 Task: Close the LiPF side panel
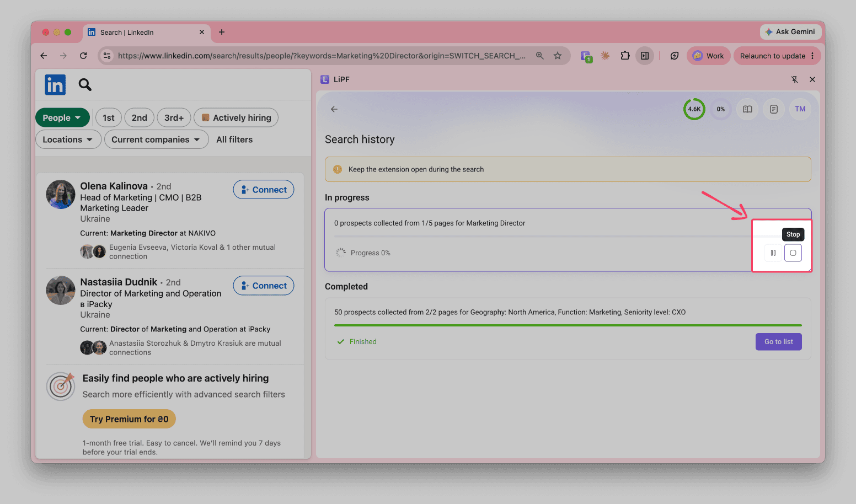(812, 79)
